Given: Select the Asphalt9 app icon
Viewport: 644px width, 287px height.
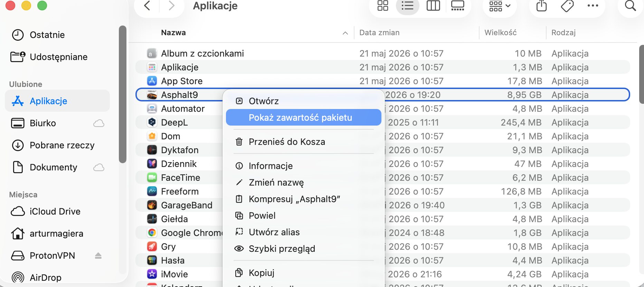Looking at the screenshot, I should click(152, 95).
